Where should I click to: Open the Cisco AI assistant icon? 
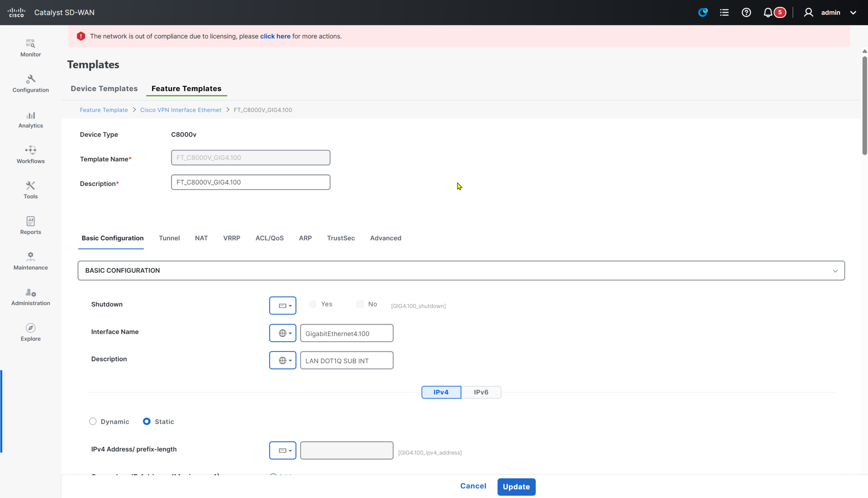pos(703,12)
